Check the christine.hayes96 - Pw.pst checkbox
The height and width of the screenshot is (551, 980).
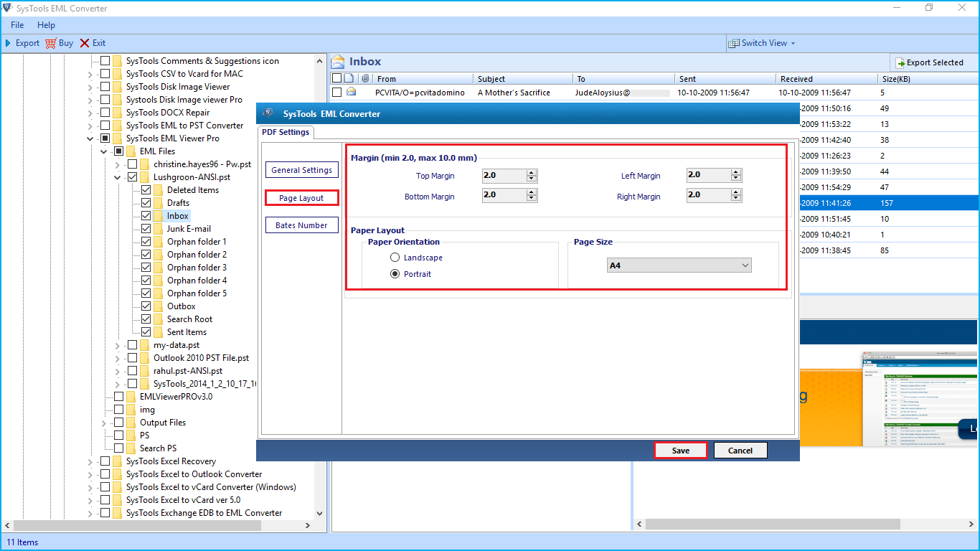[x=133, y=164]
